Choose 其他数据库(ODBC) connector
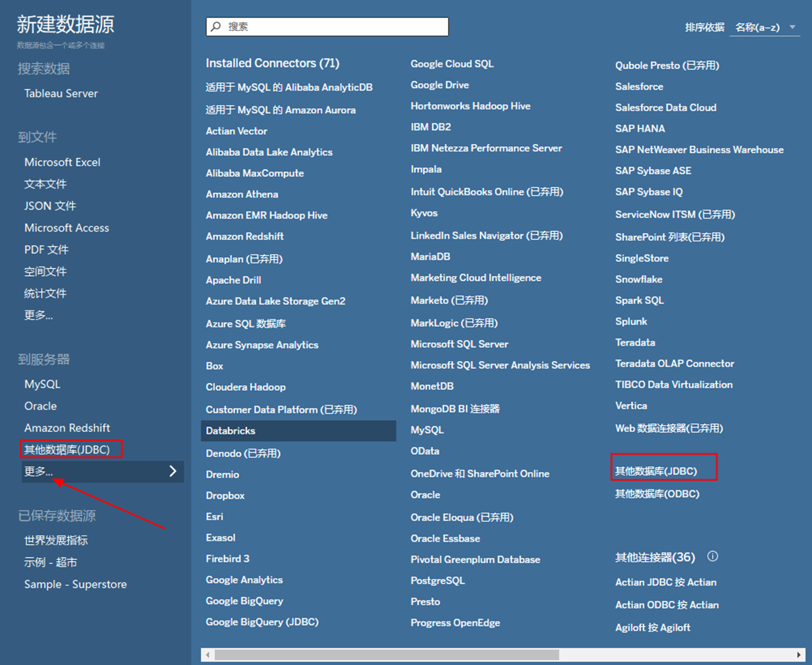The width and height of the screenshot is (812, 665). tap(657, 494)
